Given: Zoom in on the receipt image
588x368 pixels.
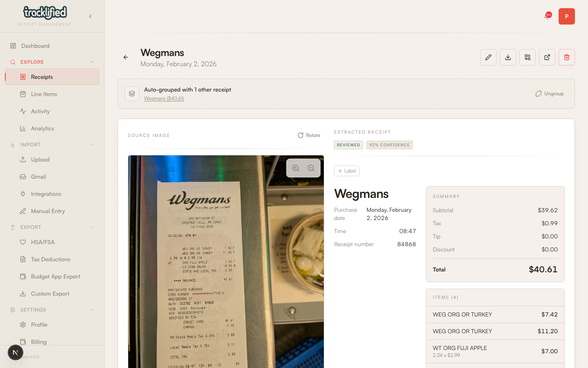Looking at the screenshot, I should 296,168.
